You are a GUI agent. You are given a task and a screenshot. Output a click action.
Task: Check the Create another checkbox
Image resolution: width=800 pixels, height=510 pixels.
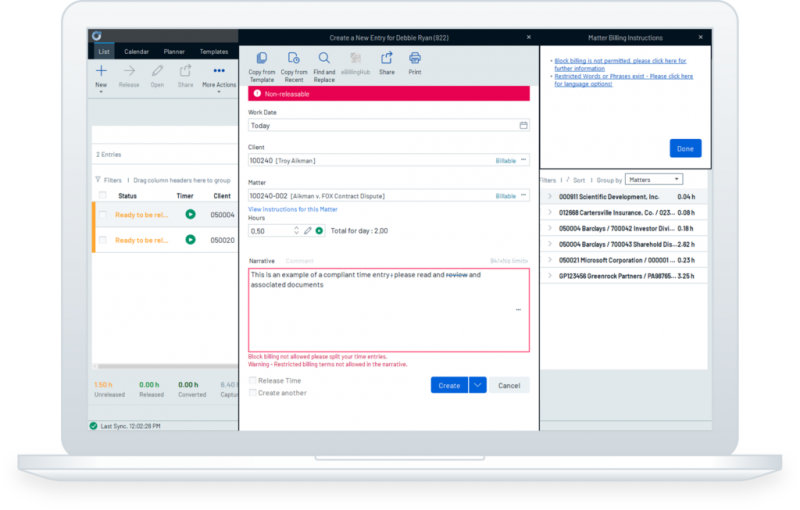click(x=253, y=393)
